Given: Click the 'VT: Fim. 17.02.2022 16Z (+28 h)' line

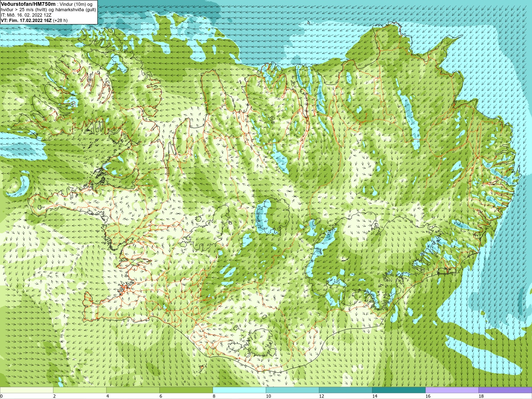Looking at the screenshot, I should pos(34,20).
